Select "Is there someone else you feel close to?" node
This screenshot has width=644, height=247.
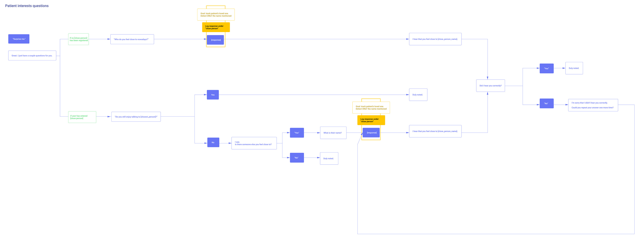(x=254, y=143)
